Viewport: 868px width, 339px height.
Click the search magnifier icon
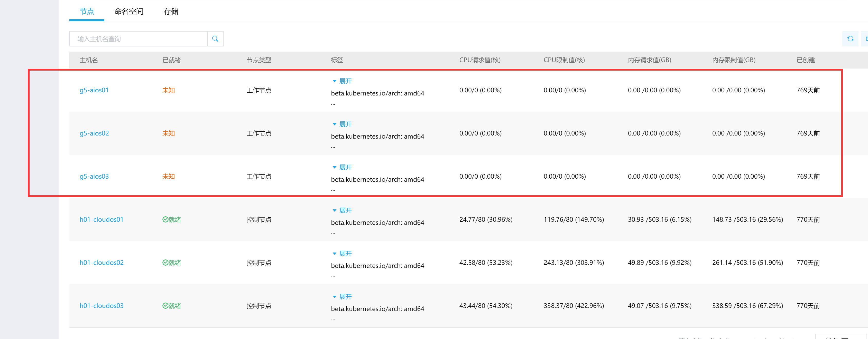click(x=215, y=39)
